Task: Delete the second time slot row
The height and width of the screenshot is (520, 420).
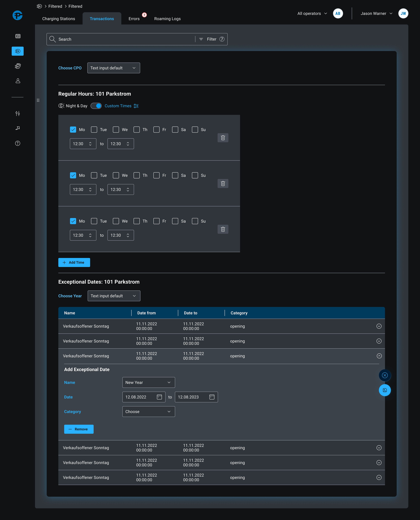Action: (223, 184)
